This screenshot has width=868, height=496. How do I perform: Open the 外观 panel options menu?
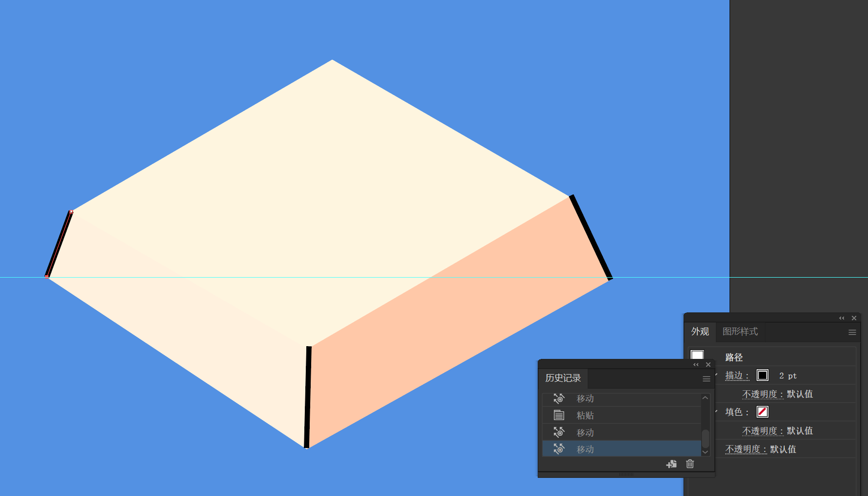pos(852,332)
